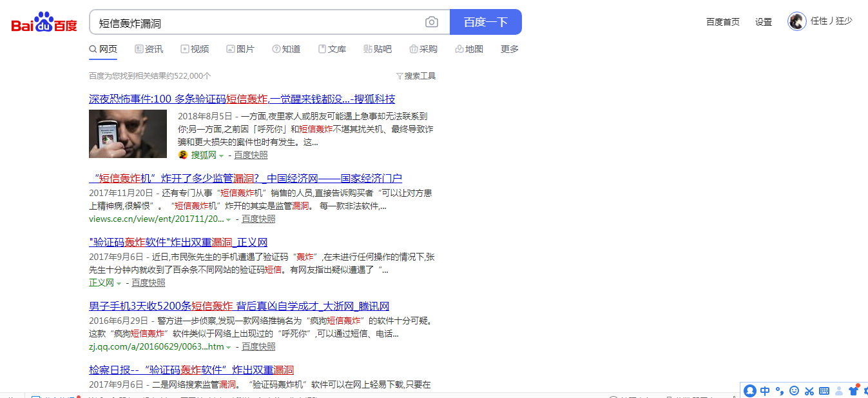The width and height of the screenshot is (868, 398).
Task: Click the Sogou input method logo icon
Action: click(x=750, y=391)
